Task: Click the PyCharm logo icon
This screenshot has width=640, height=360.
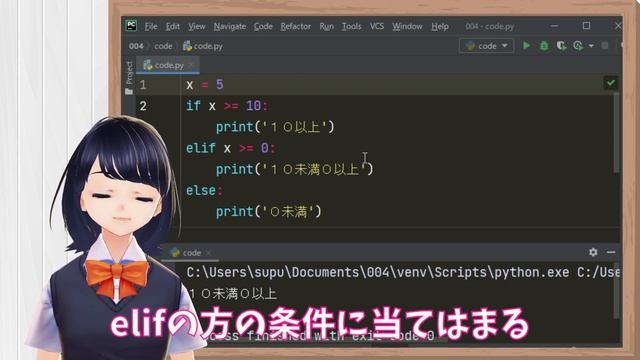Action: coord(131,26)
